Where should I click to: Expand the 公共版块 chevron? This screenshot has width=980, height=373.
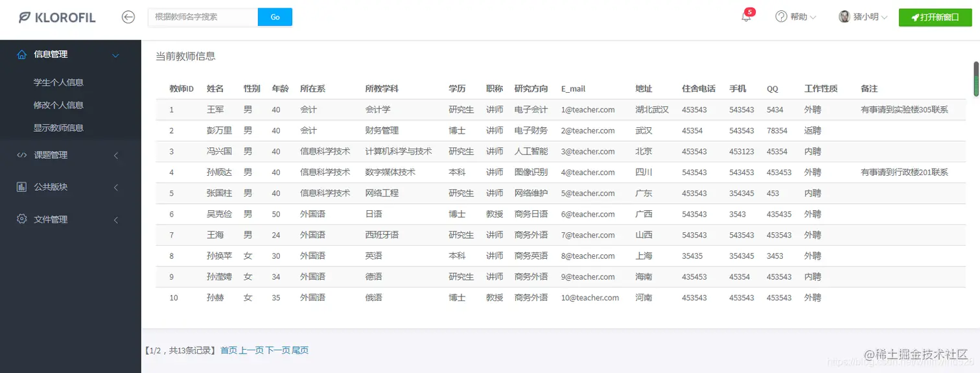click(116, 187)
